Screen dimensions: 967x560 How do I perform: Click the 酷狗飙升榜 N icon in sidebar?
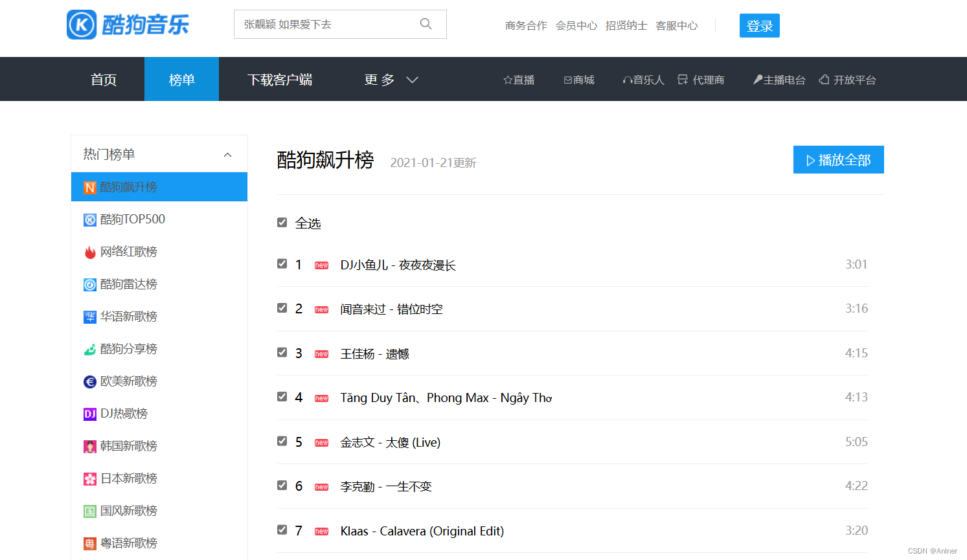pyautogui.click(x=90, y=188)
